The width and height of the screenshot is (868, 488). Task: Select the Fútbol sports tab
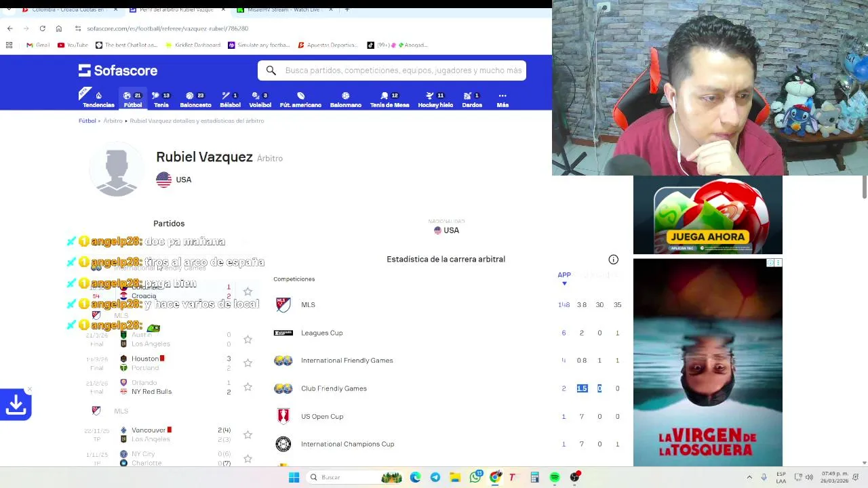133,100
